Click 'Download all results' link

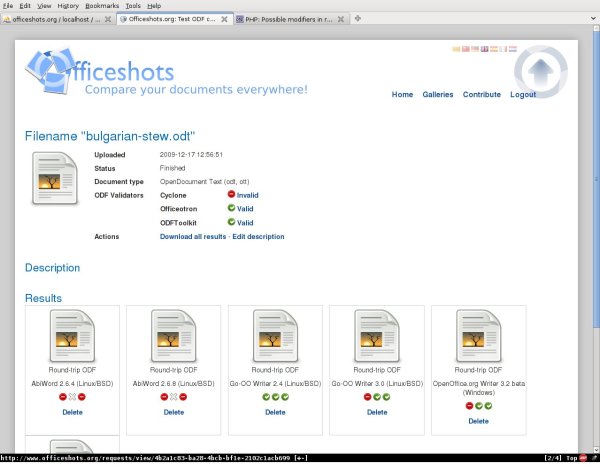click(x=193, y=236)
